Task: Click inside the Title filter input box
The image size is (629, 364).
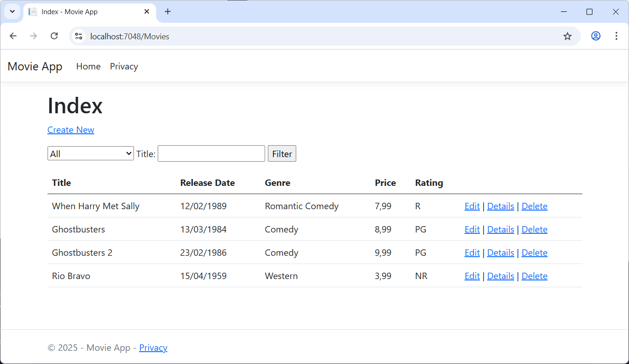Action: tap(211, 153)
